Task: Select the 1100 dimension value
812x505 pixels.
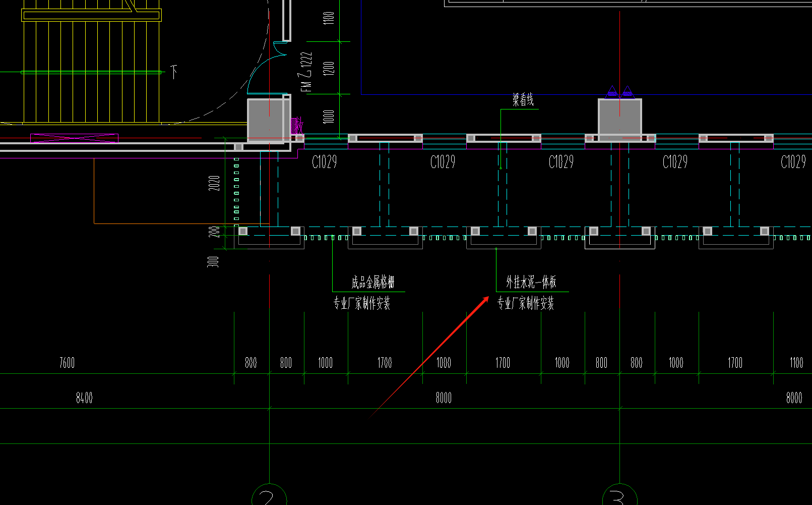Action: (x=796, y=363)
